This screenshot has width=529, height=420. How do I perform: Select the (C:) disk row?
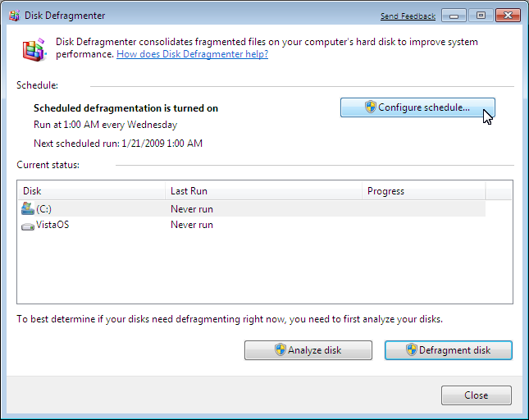click(x=253, y=209)
